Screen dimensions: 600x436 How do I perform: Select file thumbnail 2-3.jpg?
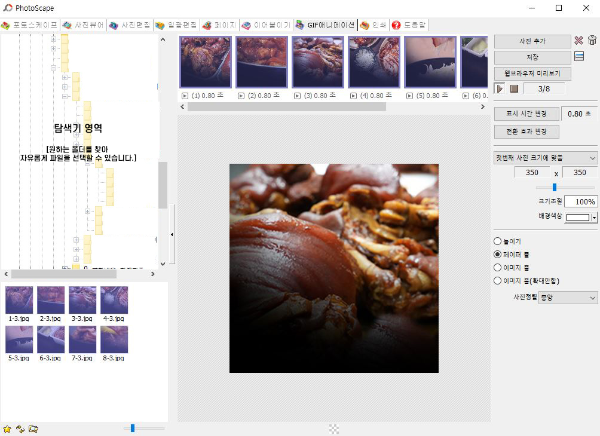pyautogui.click(x=51, y=300)
